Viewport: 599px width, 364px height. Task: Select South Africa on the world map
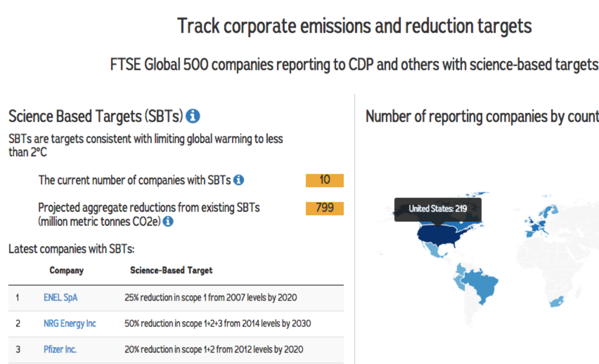coord(557,302)
